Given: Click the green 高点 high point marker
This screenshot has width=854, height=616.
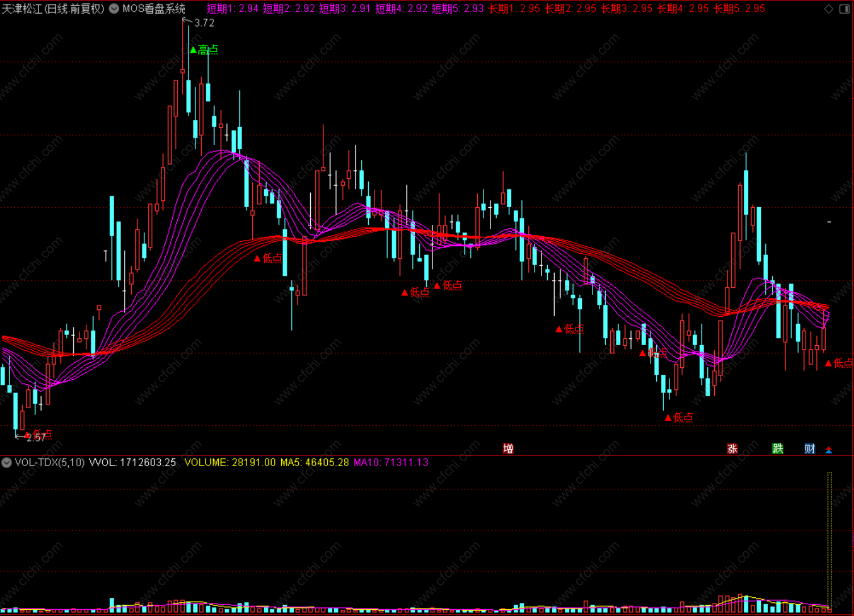Looking at the screenshot, I should (x=204, y=50).
